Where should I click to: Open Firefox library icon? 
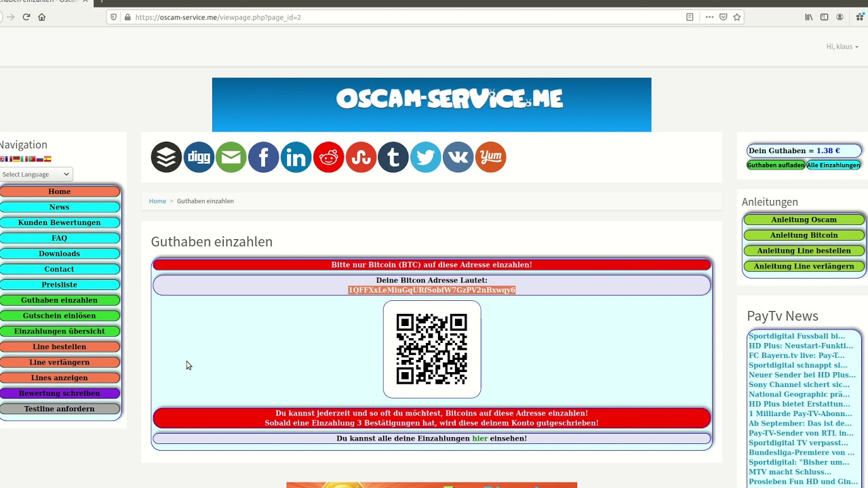pyautogui.click(x=809, y=17)
